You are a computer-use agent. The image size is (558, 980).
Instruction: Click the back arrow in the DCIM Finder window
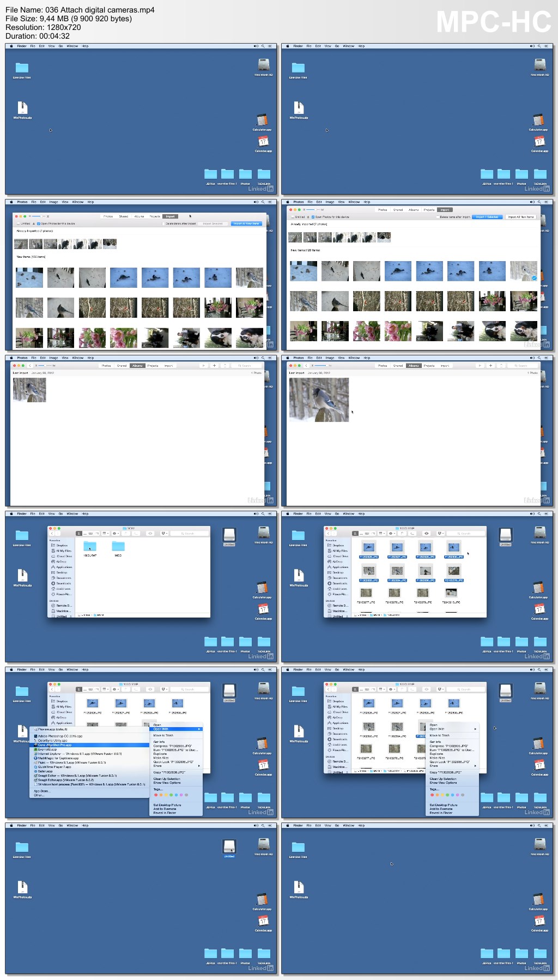click(x=52, y=534)
